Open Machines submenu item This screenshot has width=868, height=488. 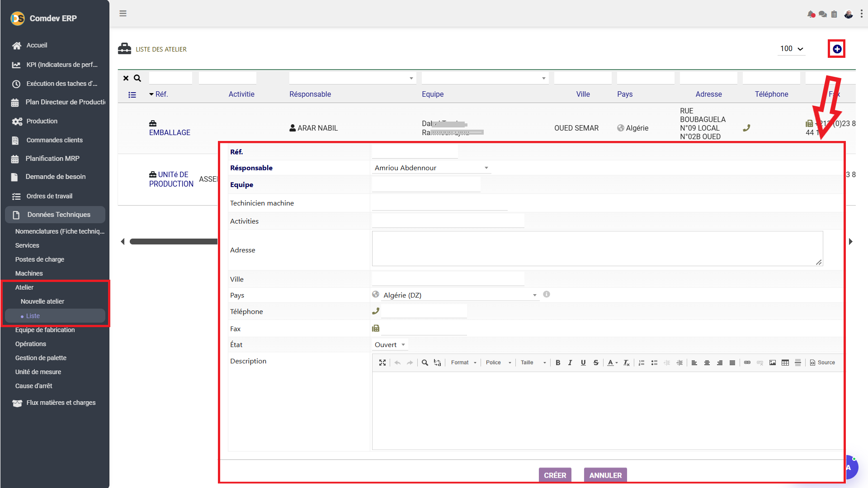pyautogui.click(x=29, y=273)
